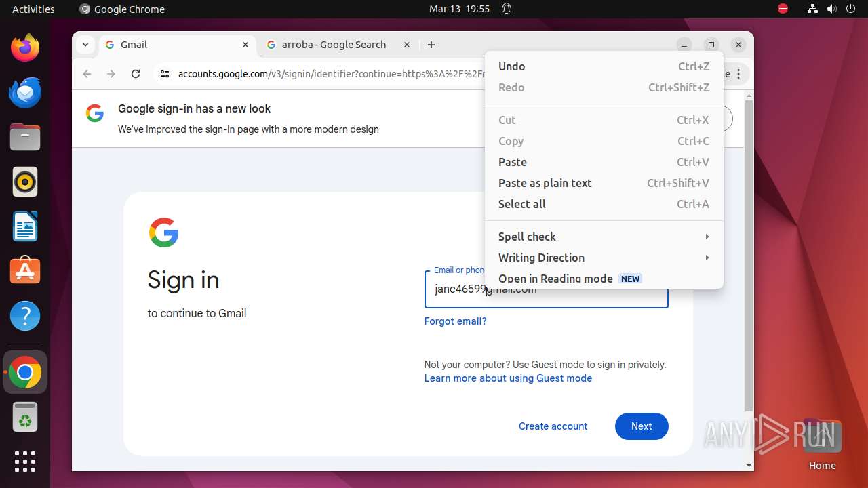The width and height of the screenshot is (868, 488).
Task: Open Firefox from the dock
Action: [x=25, y=47]
